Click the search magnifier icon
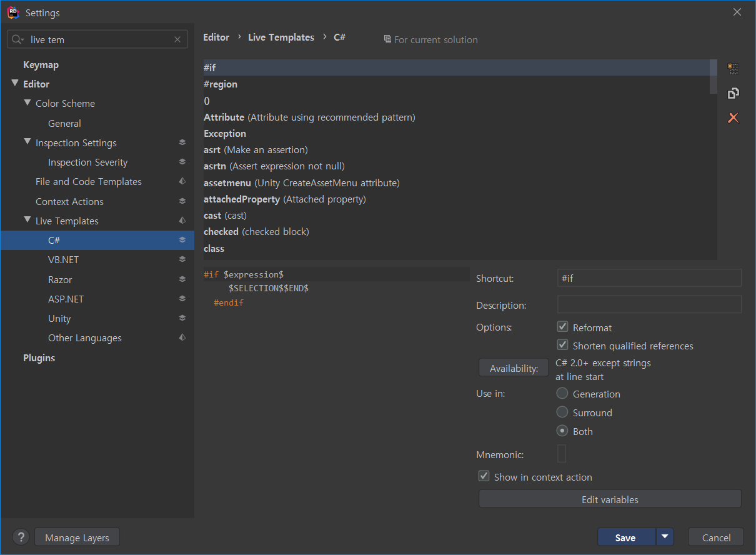The height and width of the screenshot is (555, 756). (x=18, y=39)
